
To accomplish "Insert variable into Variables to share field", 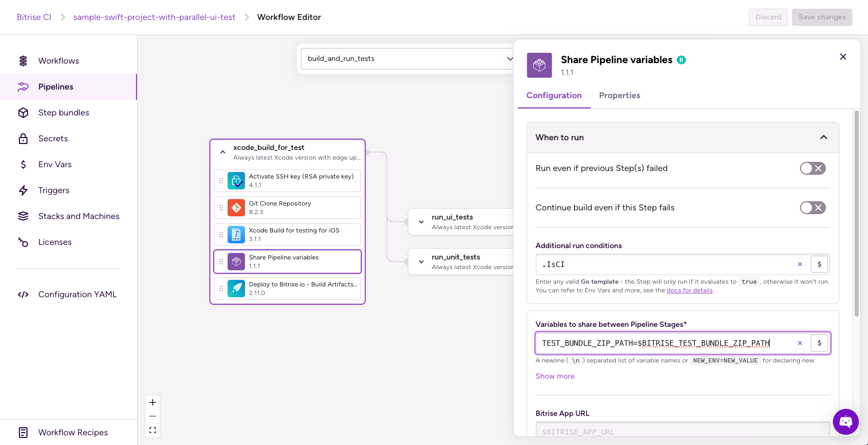I will pyautogui.click(x=819, y=343).
